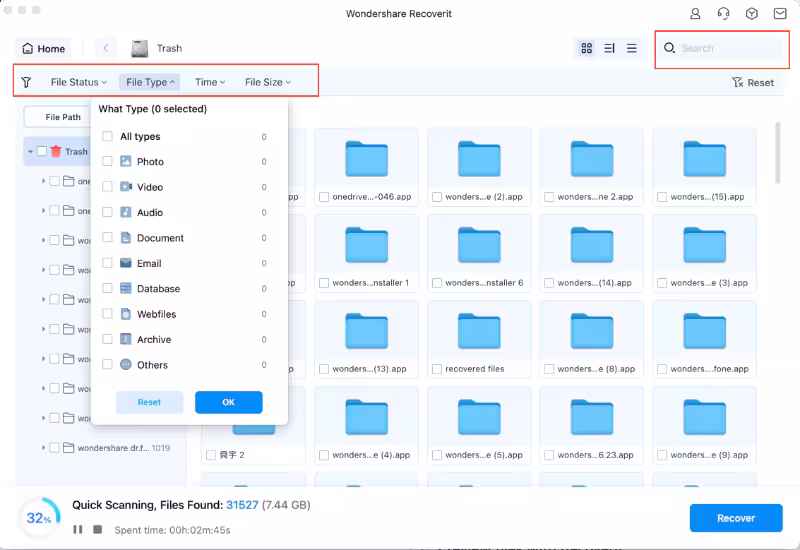Click the Others type icon

(x=126, y=364)
